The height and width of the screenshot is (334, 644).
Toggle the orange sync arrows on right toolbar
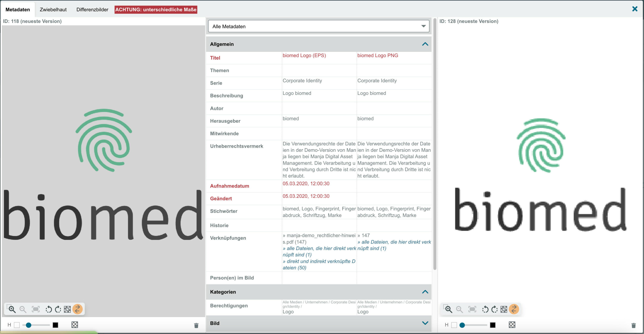pyautogui.click(x=514, y=309)
